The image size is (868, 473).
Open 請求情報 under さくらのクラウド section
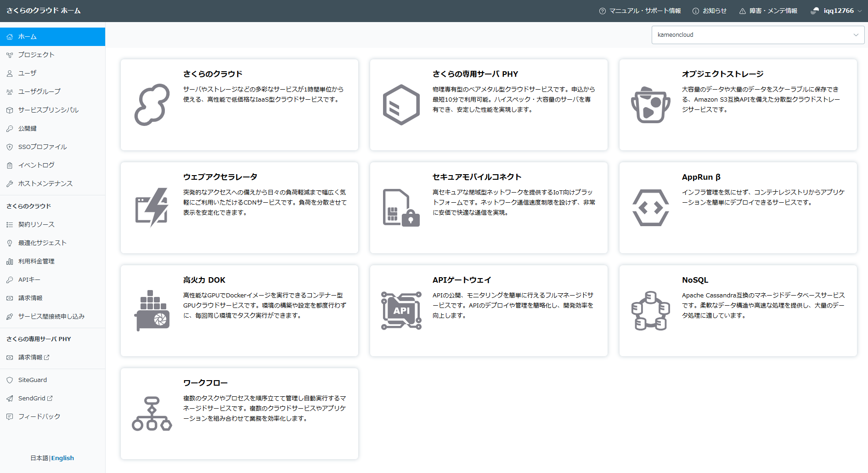pyautogui.click(x=52, y=298)
